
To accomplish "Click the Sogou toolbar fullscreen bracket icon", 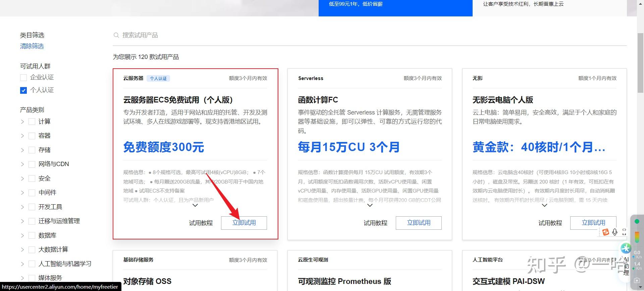I will (x=624, y=232).
